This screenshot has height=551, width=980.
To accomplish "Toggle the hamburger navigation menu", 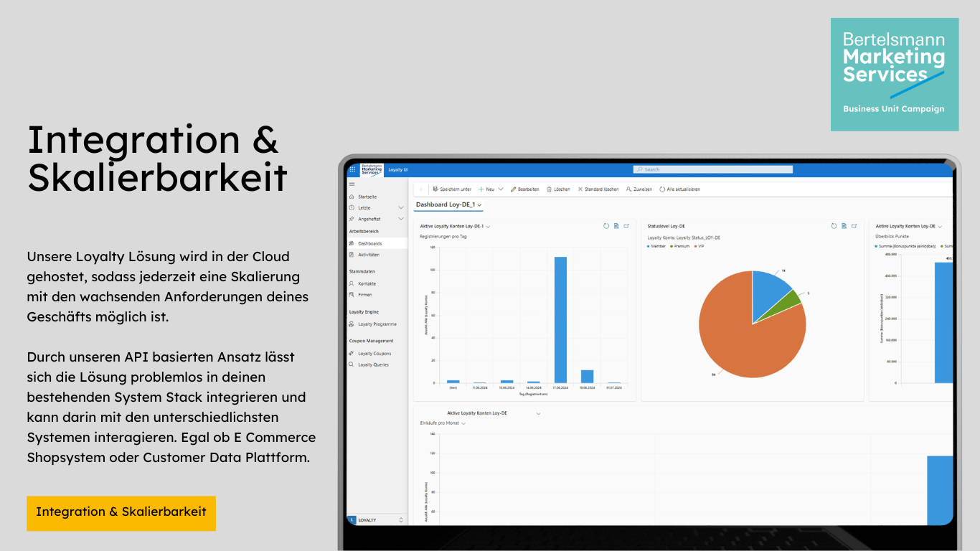I will (352, 184).
